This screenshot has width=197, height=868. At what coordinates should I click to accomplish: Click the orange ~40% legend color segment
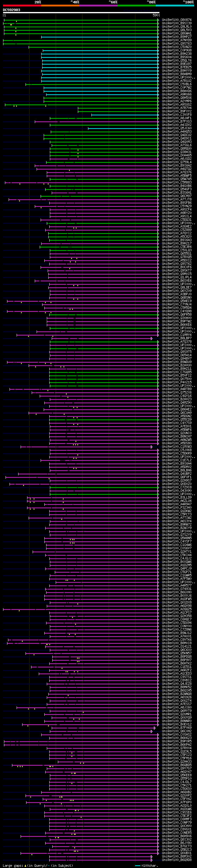pos(60,6)
